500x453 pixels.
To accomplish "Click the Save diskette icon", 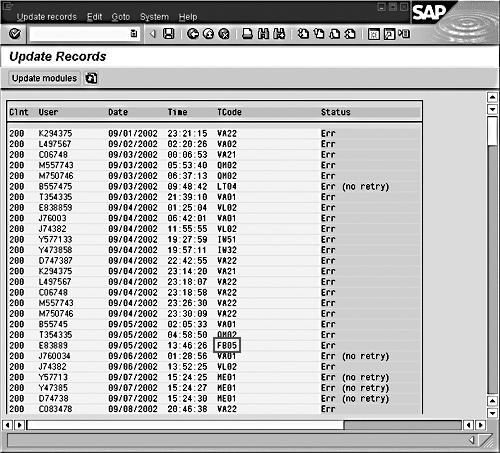I will pos(168,34).
